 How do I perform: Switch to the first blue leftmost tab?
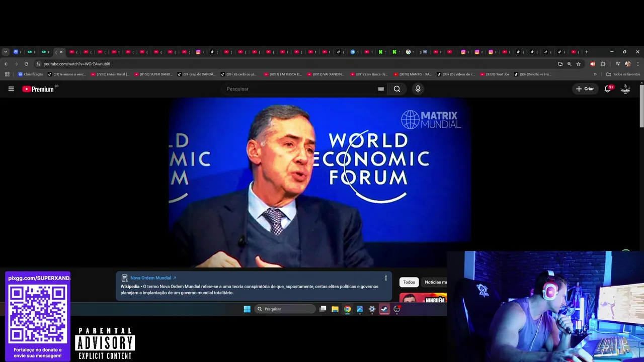point(17,52)
